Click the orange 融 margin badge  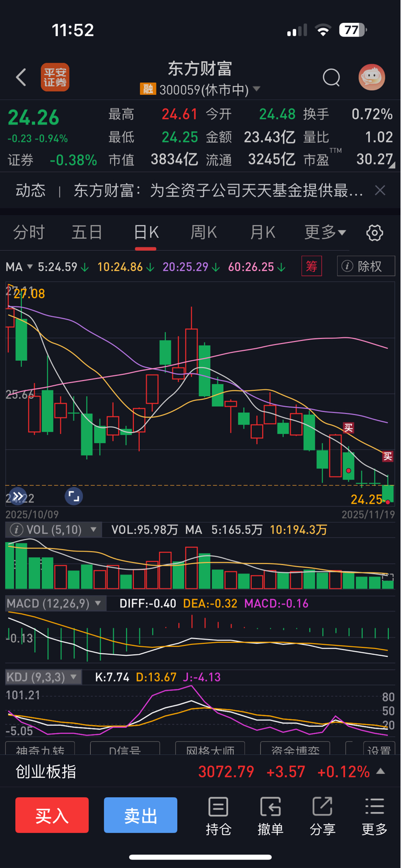pyautogui.click(x=148, y=89)
